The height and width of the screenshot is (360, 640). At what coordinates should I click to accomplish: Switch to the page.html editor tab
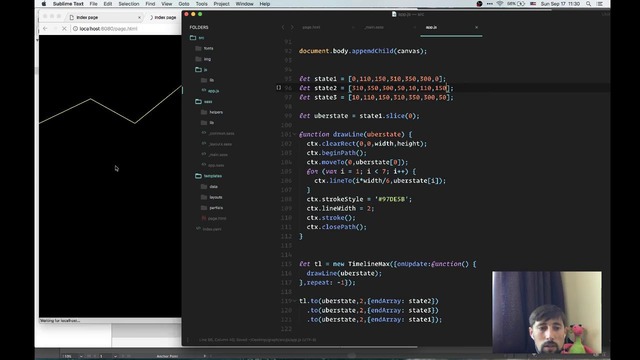pyautogui.click(x=311, y=27)
